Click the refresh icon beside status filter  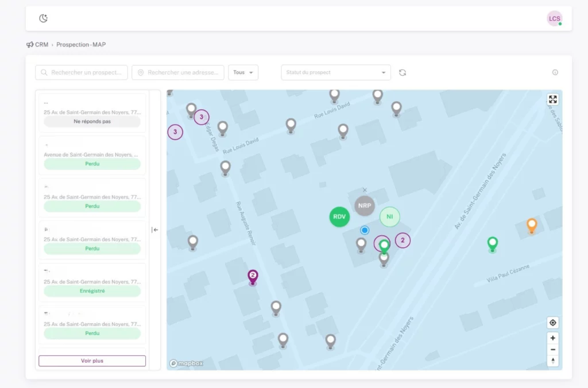coord(403,72)
